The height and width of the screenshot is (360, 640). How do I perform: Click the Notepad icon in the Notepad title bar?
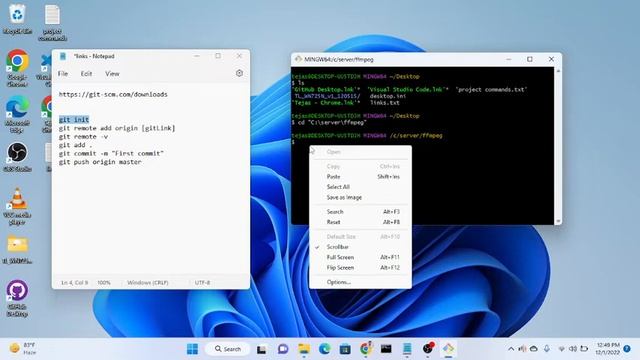[x=63, y=56]
